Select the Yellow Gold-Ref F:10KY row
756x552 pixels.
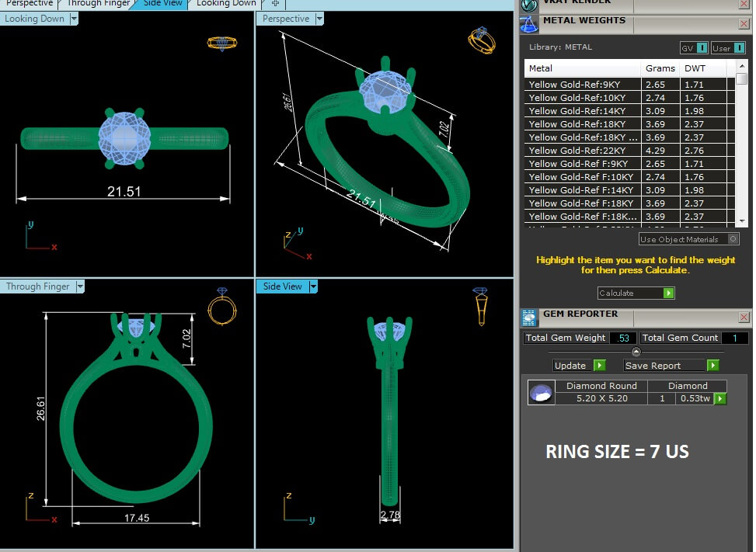click(629, 177)
